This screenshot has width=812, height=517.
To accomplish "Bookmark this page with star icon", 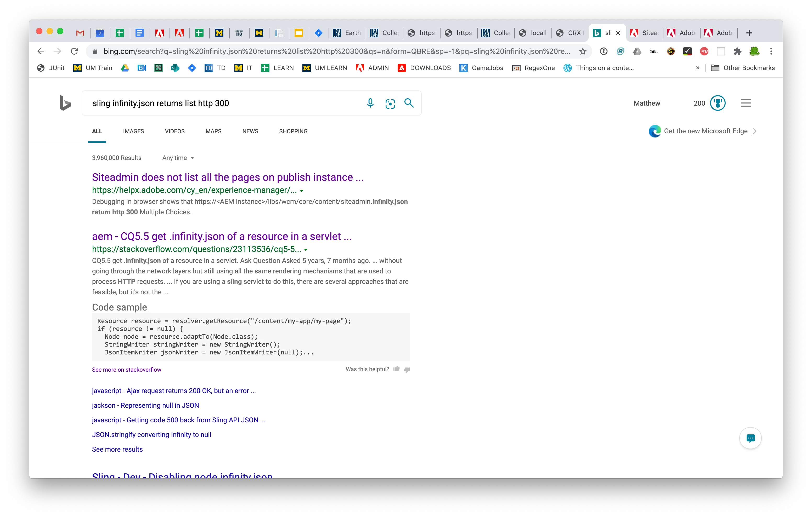I will point(582,51).
